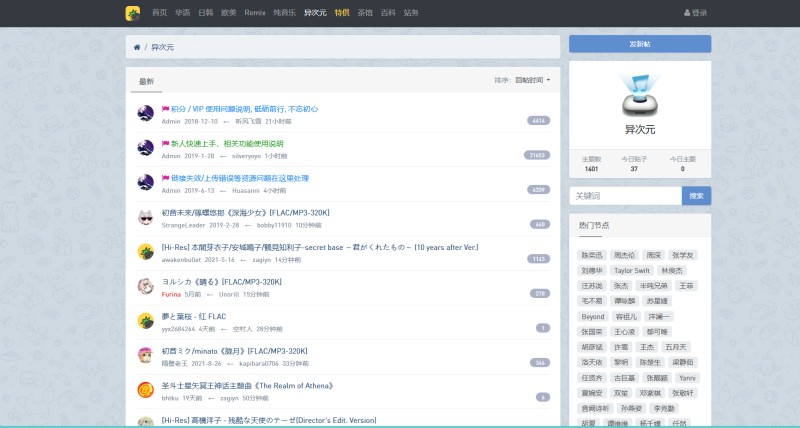
Task: Open the 日韩 navigation item
Action: (x=206, y=13)
